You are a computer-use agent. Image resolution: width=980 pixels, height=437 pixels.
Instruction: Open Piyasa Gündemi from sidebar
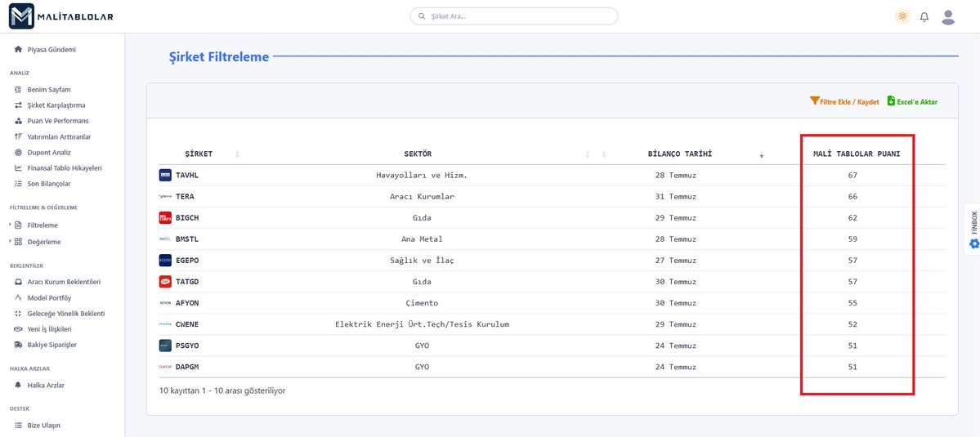click(x=51, y=49)
